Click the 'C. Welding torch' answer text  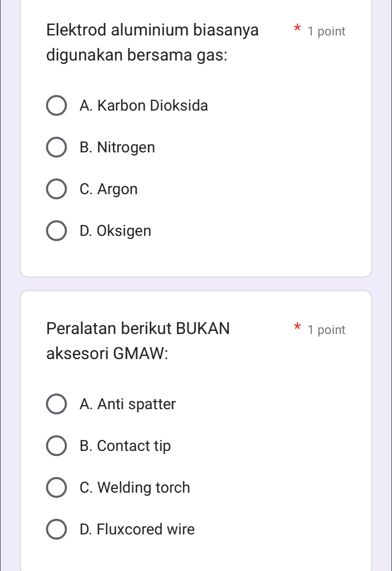click(135, 487)
